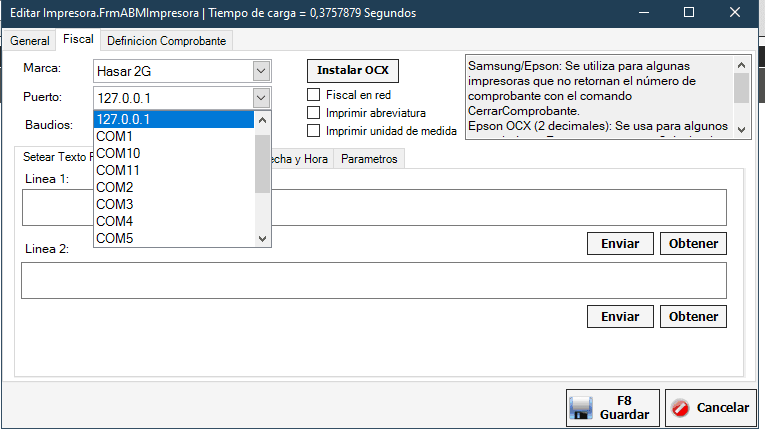Click the red cancel icon

681,408
